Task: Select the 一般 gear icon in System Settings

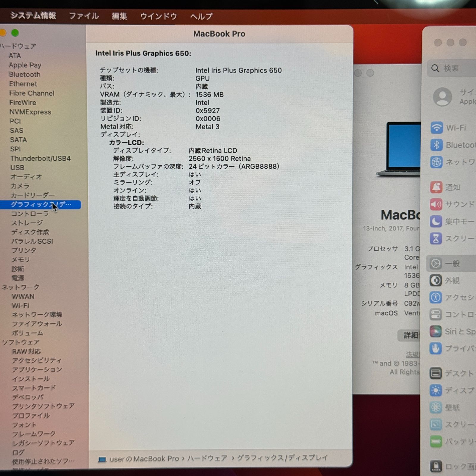Action: coord(436,263)
